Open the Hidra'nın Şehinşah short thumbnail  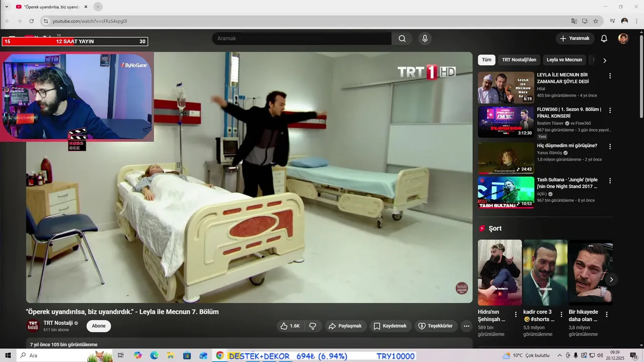click(500, 272)
